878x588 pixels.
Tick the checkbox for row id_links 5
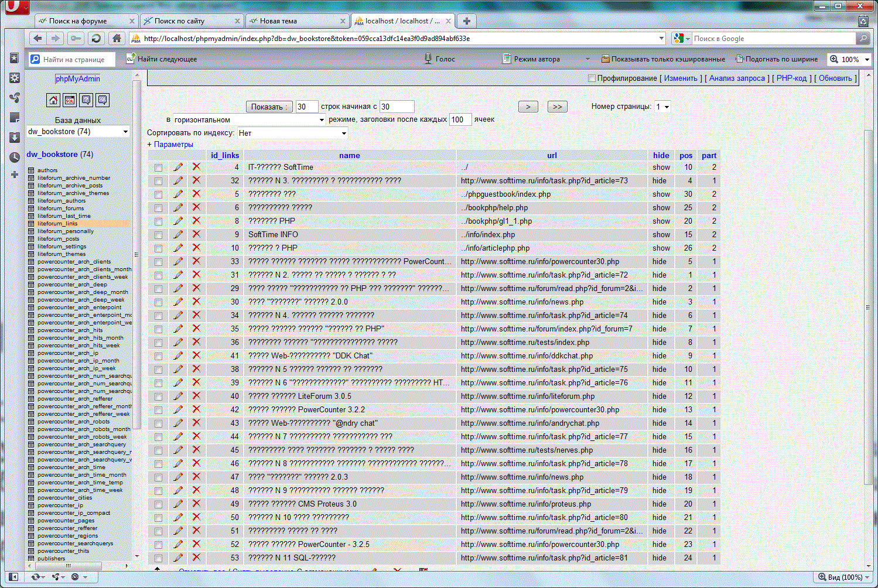[158, 194]
